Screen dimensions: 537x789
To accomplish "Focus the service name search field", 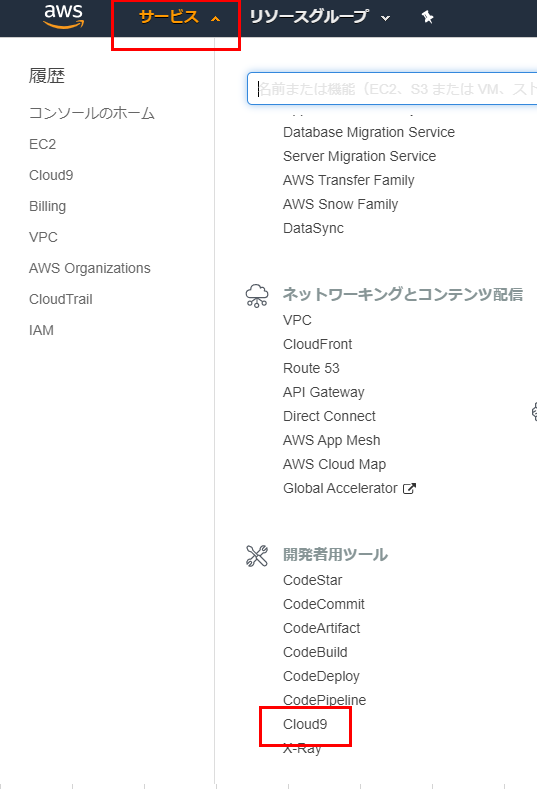I will click(392, 89).
